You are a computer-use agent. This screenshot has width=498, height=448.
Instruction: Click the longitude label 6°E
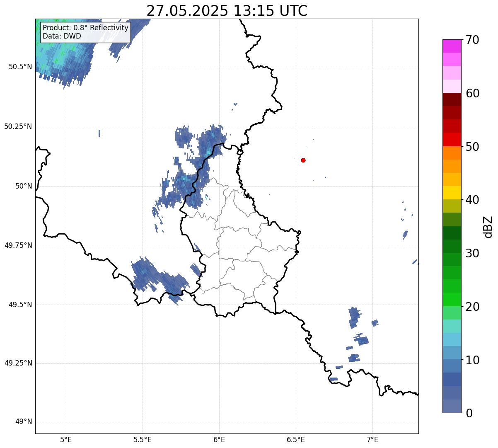point(219,440)
